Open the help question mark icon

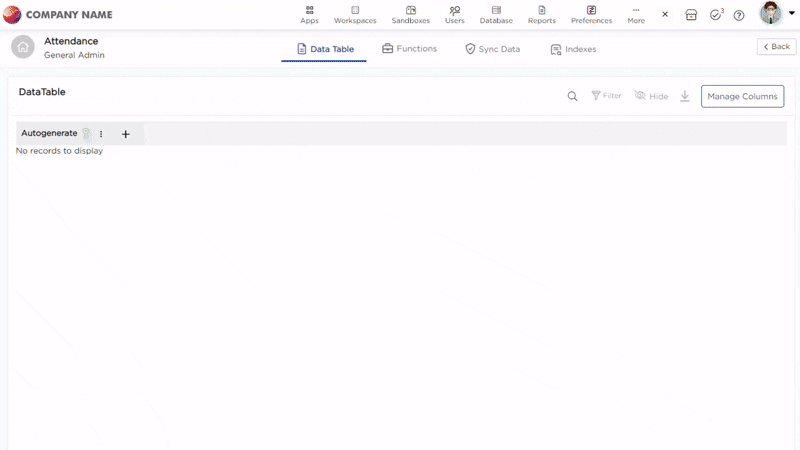pos(739,15)
